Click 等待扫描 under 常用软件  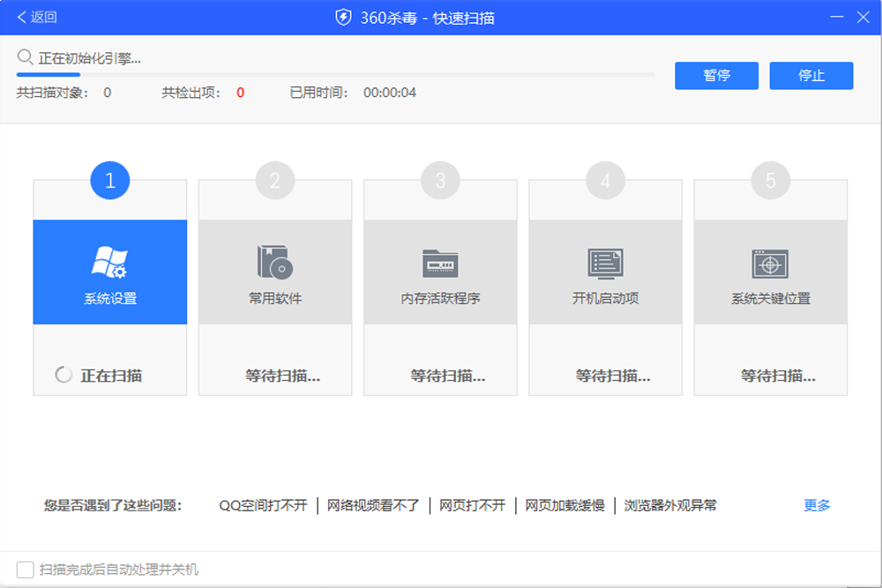(283, 376)
